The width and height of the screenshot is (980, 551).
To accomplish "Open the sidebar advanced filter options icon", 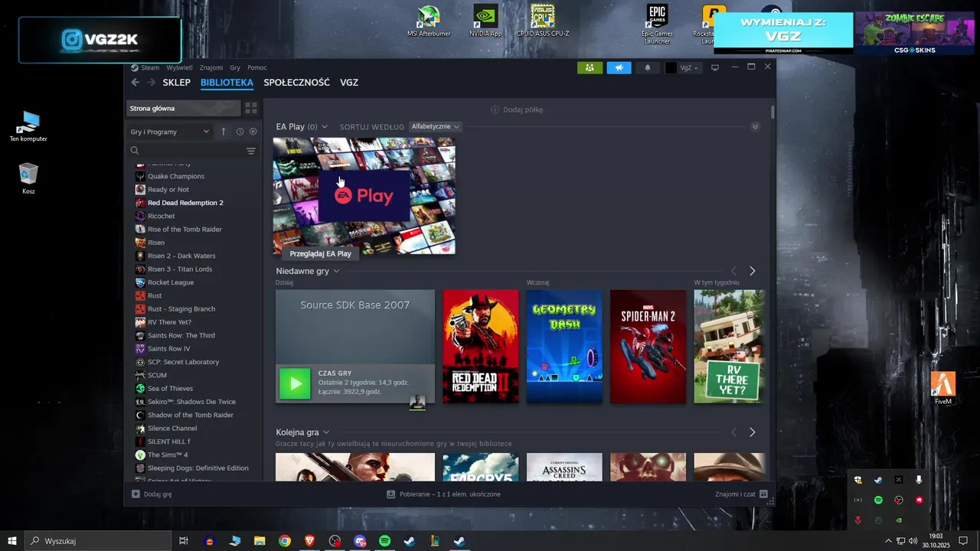I will pyautogui.click(x=251, y=151).
